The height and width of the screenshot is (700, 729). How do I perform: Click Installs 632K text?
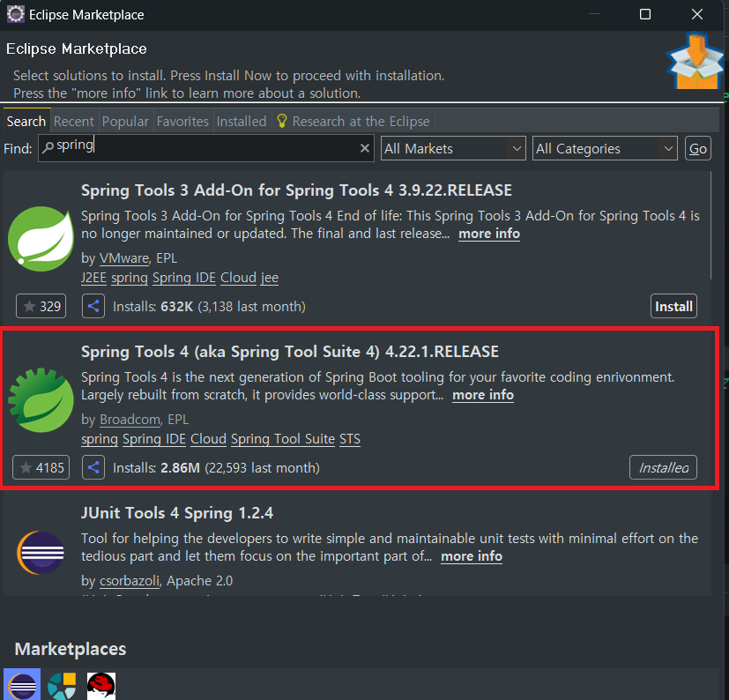[209, 306]
